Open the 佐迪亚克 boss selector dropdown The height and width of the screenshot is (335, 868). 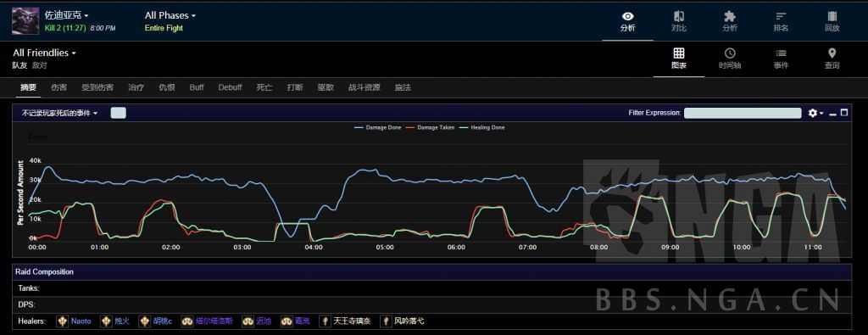66,15
